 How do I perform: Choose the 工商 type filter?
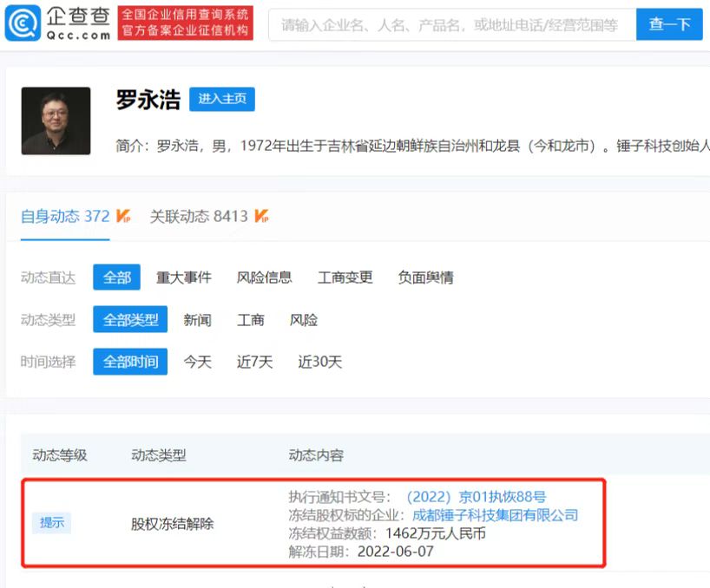[x=250, y=320]
